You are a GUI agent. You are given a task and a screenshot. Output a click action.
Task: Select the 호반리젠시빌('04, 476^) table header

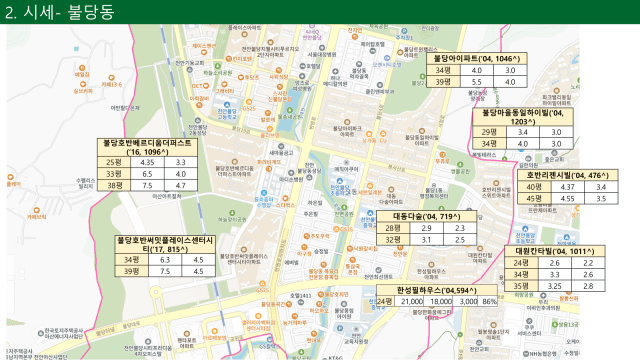pos(568,176)
